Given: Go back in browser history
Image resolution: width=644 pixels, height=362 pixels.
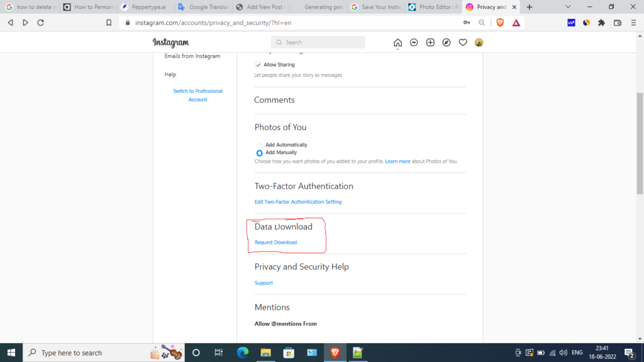Looking at the screenshot, I should pos(10,23).
